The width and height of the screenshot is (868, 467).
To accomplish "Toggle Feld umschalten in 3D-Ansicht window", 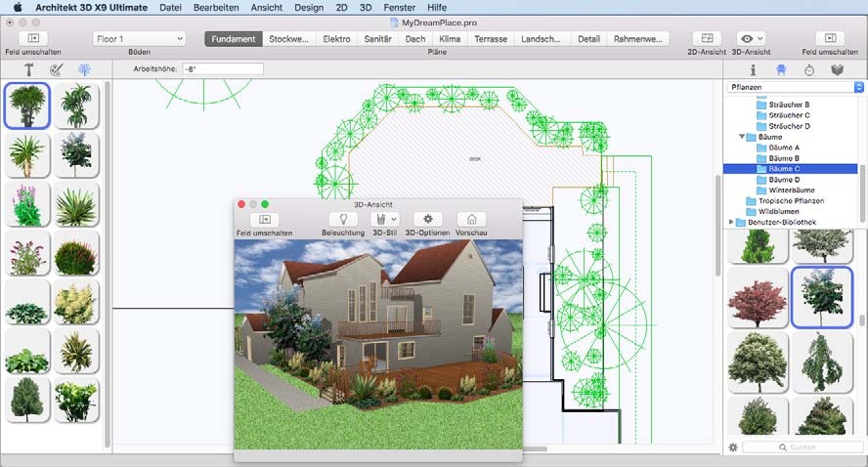I will [x=265, y=219].
